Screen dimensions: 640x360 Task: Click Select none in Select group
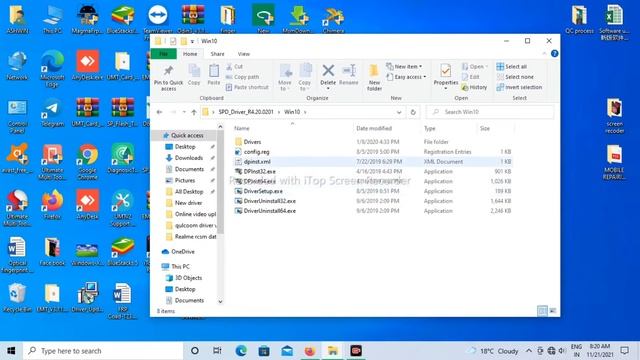click(x=515, y=77)
